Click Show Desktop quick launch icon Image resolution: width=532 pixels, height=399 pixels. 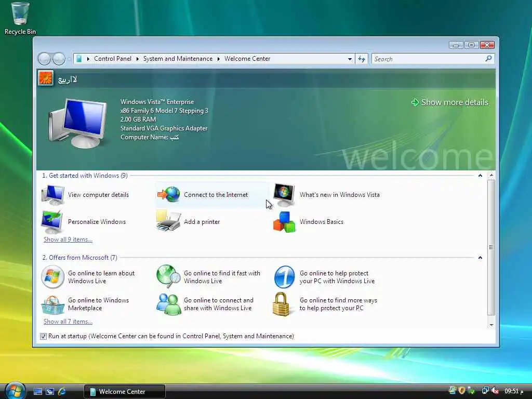(x=38, y=392)
